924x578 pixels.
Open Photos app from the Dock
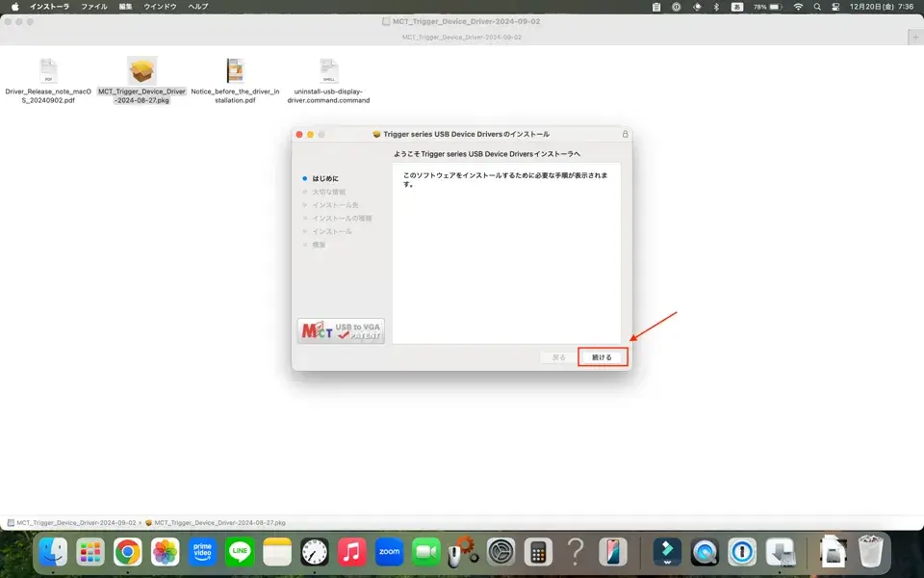click(165, 553)
